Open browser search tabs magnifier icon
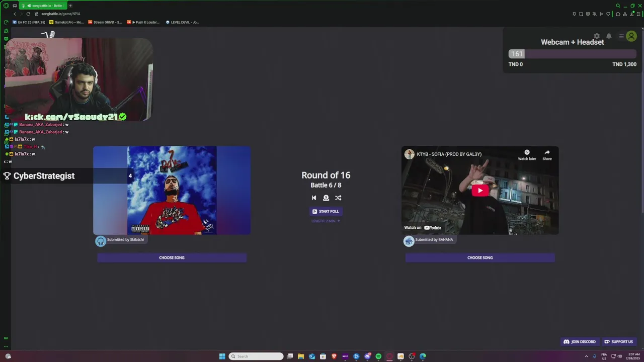The image size is (644, 362). point(618,6)
